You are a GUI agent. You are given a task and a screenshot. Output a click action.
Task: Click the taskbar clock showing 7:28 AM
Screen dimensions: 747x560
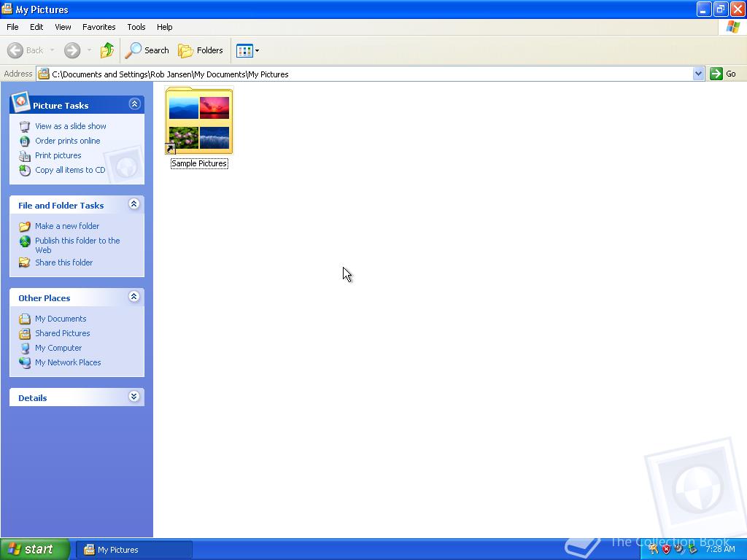[x=720, y=549]
